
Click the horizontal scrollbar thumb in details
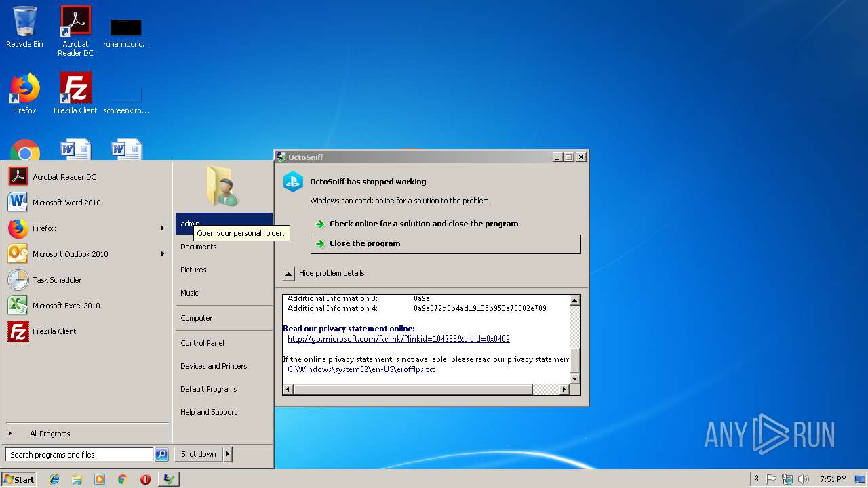[413, 390]
